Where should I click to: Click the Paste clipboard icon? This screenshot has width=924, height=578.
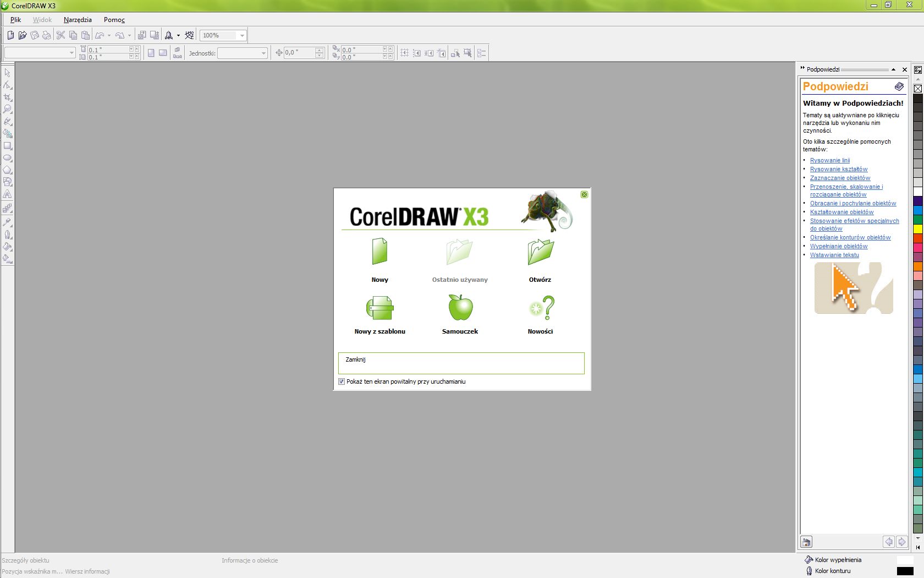tap(85, 35)
